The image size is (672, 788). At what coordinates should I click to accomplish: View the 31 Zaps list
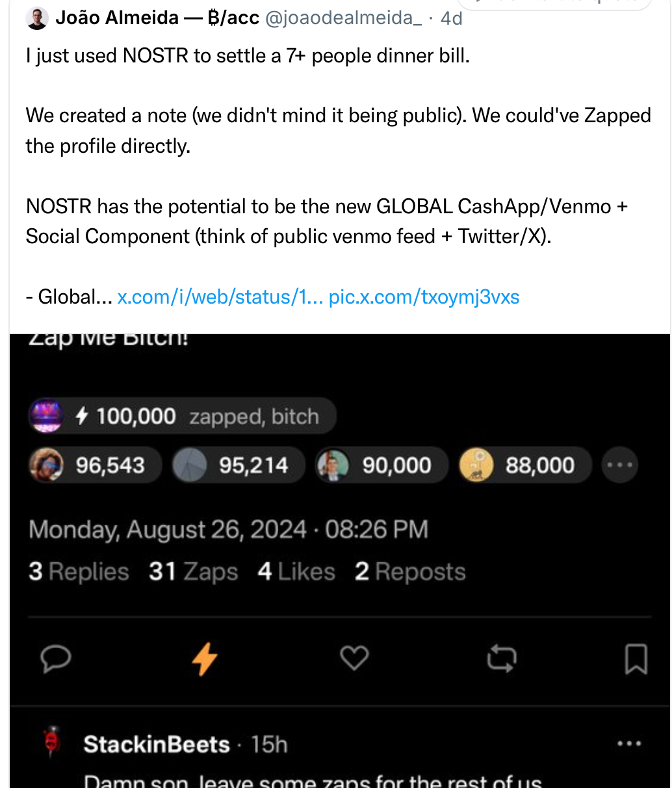pos(193,571)
